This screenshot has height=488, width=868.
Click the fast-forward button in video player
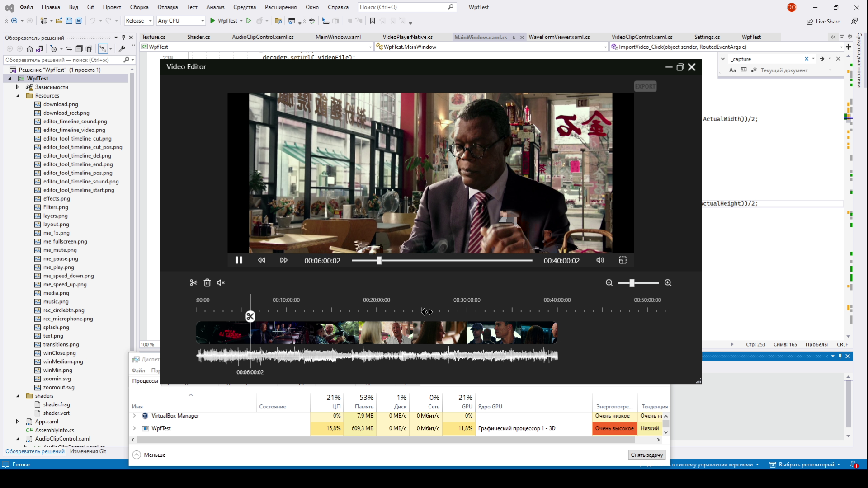283,260
